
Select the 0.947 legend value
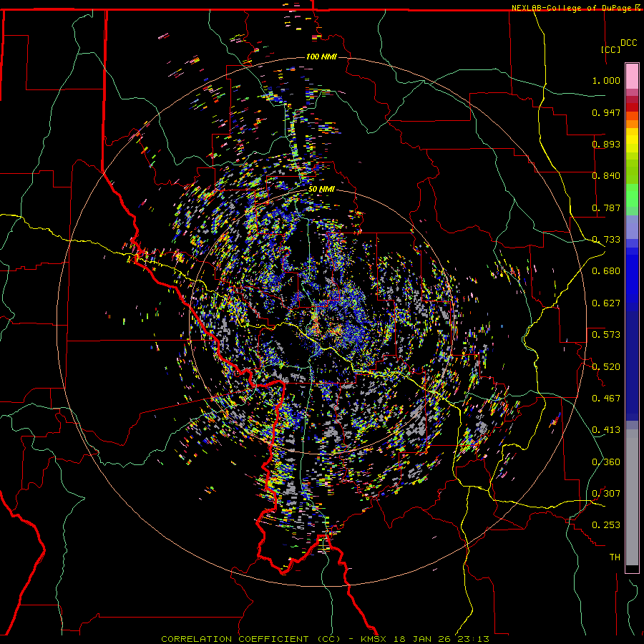click(x=606, y=112)
